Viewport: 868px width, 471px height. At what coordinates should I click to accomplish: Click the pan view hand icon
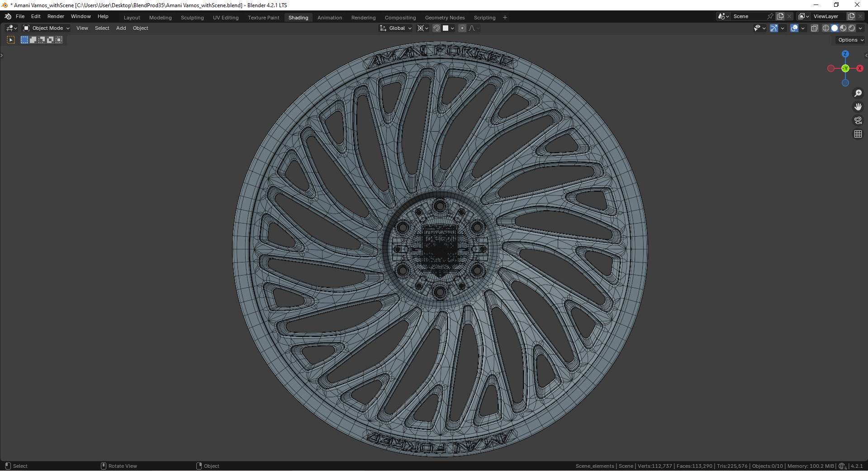tap(858, 107)
